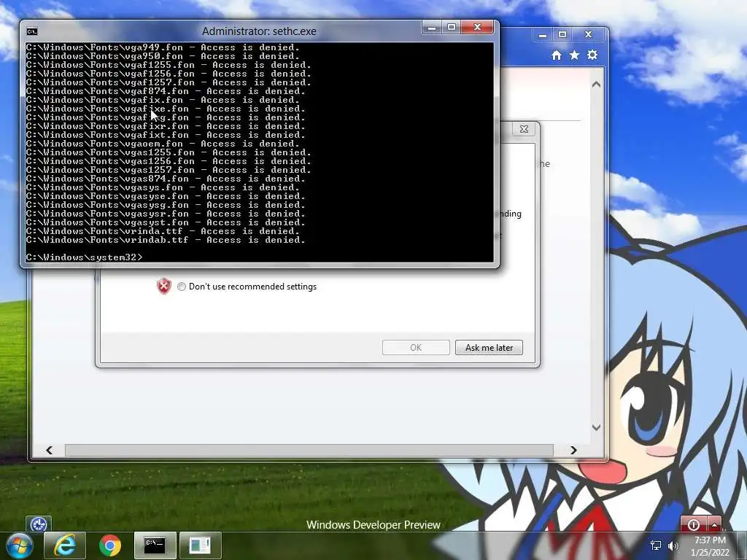
Task: Select Don't use recommended settings radio button
Action: [x=182, y=287]
